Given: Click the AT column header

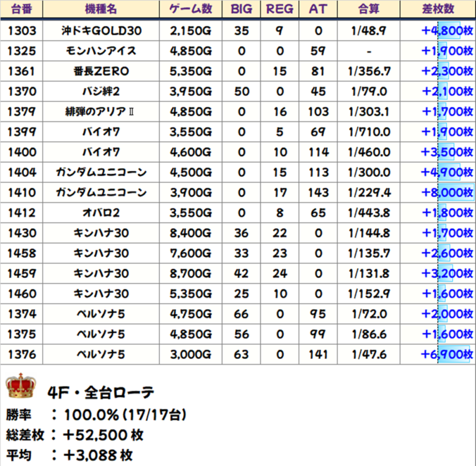Looking at the screenshot, I should (318, 9).
